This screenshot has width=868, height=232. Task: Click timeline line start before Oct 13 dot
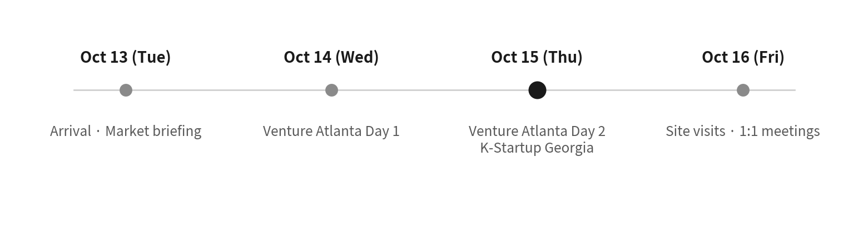pyautogui.click(x=97, y=90)
